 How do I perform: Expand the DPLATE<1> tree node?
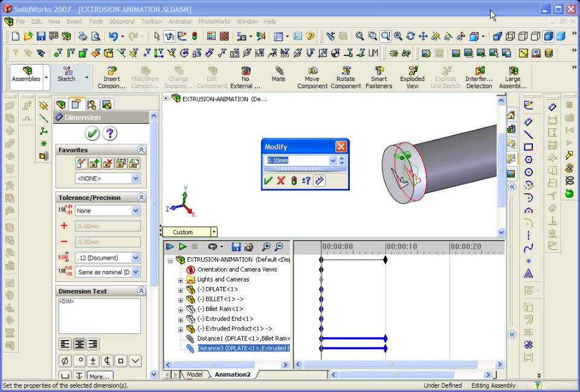point(181,290)
